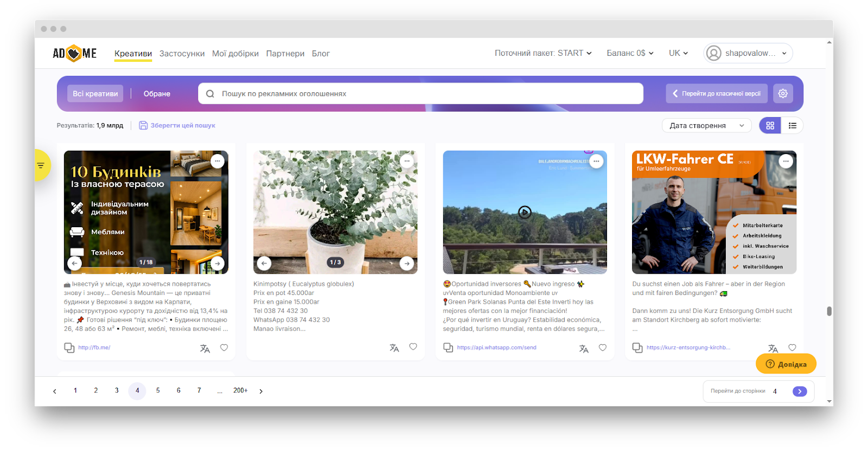
Task: Play the Uruguay landscape video
Action: click(x=525, y=212)
